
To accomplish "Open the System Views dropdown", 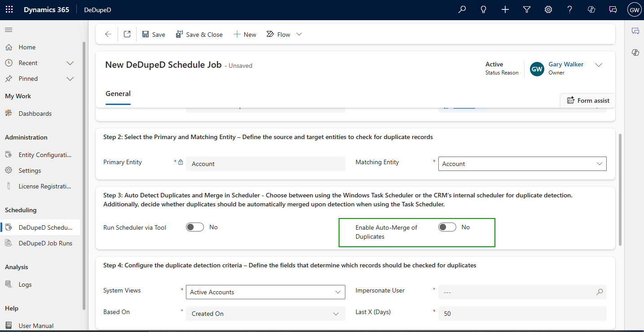I will click(x=265, y=292).
